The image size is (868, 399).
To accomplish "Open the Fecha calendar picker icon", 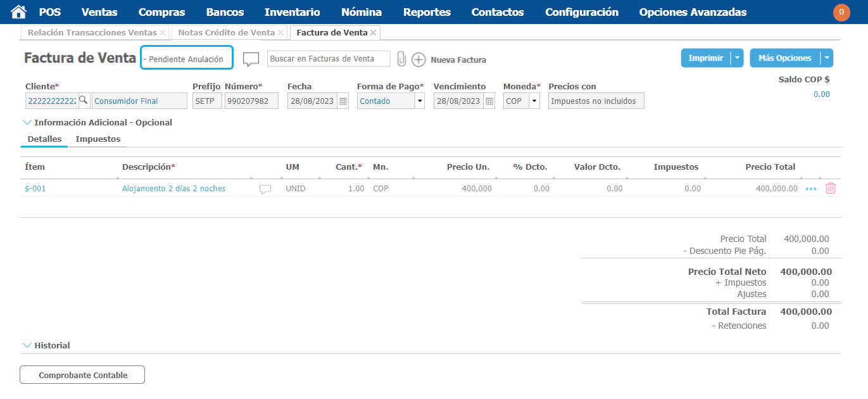I will coord(343,101).
